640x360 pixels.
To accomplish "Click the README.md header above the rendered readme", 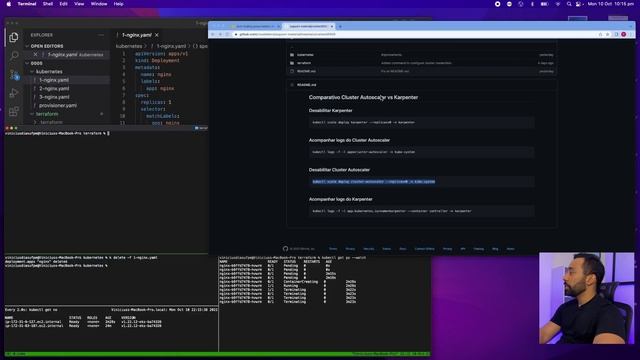I will click(307, 85).
